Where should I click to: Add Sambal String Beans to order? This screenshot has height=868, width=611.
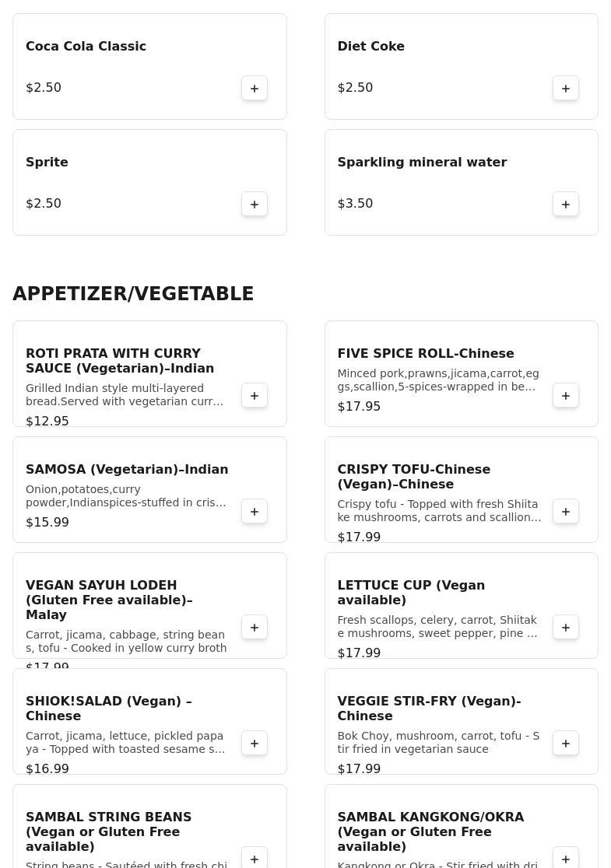pyautogui.click(x=255, y=859)
